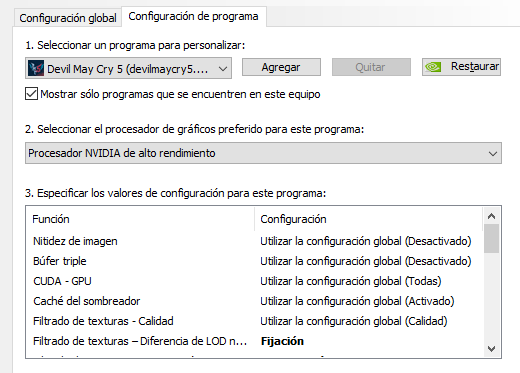Click the Agregar button
This screenshot has width=520, height=373.
click(x=281, y=67)
